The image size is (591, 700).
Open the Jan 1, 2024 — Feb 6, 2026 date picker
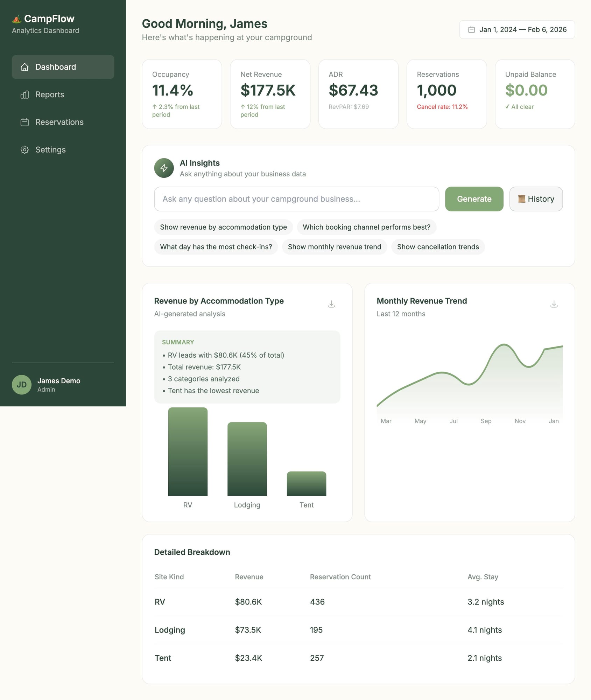click(x=517, y=30)
